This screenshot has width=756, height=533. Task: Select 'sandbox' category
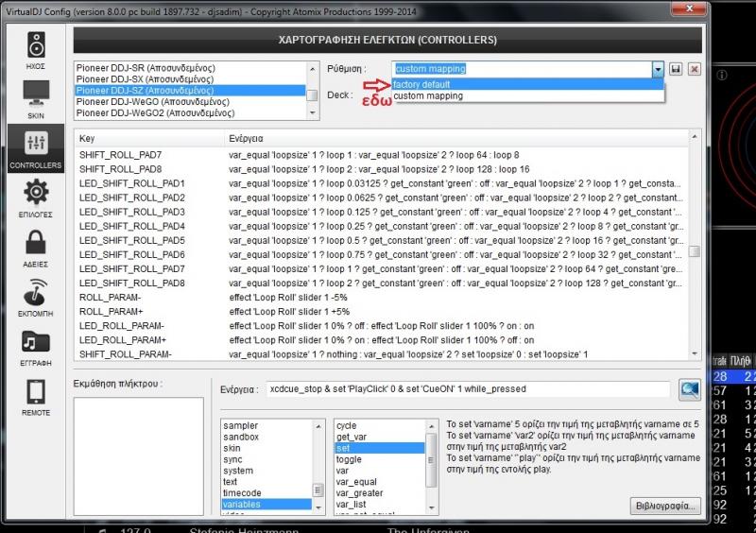coord(266,437)
